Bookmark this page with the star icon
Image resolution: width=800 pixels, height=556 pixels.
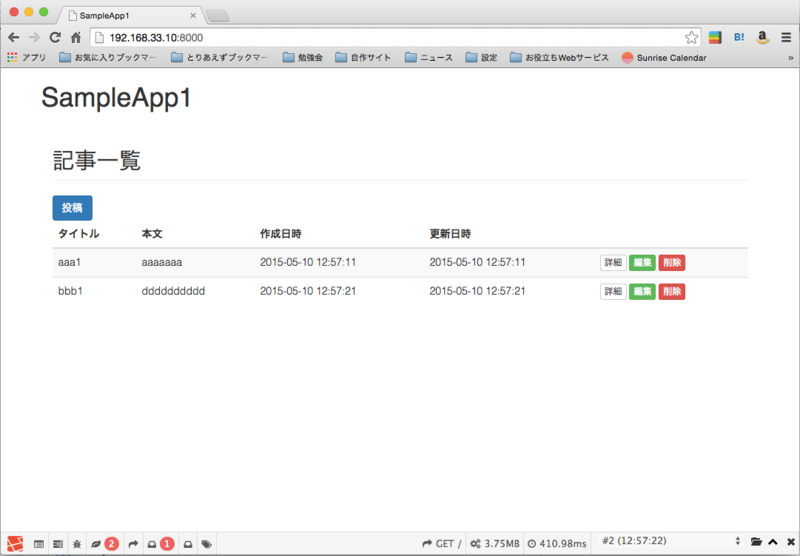pos(691,37)
